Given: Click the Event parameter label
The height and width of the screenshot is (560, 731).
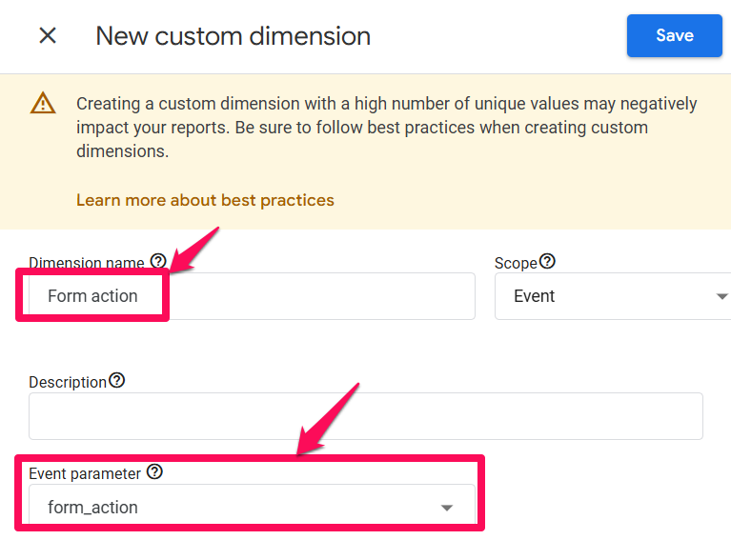Looking at the screenshot, I should click(85, 474).
